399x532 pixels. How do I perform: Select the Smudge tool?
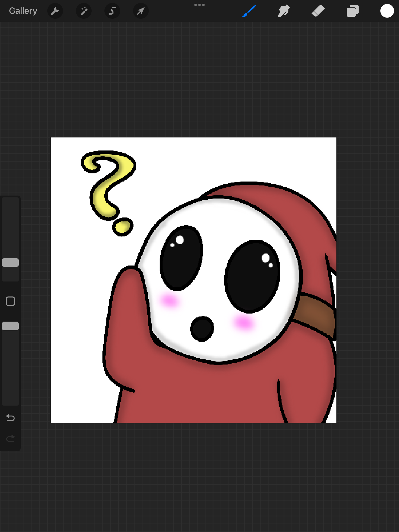tap(284, 11)
